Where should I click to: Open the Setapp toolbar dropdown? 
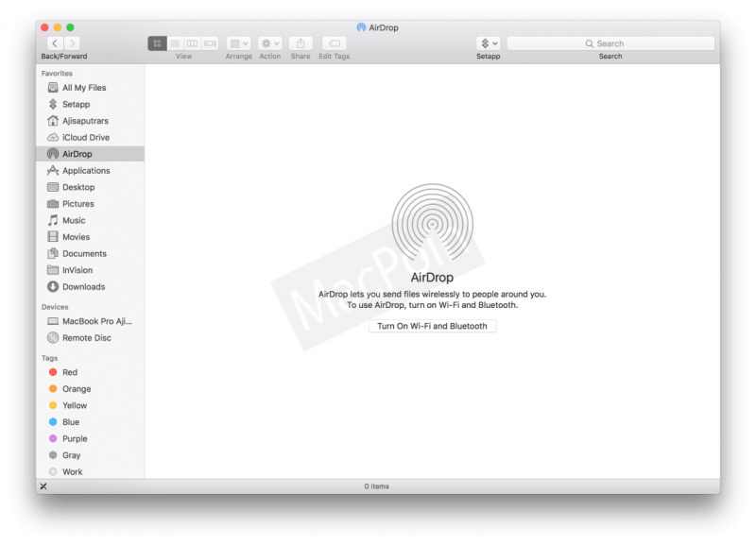[x=489, y=43]
